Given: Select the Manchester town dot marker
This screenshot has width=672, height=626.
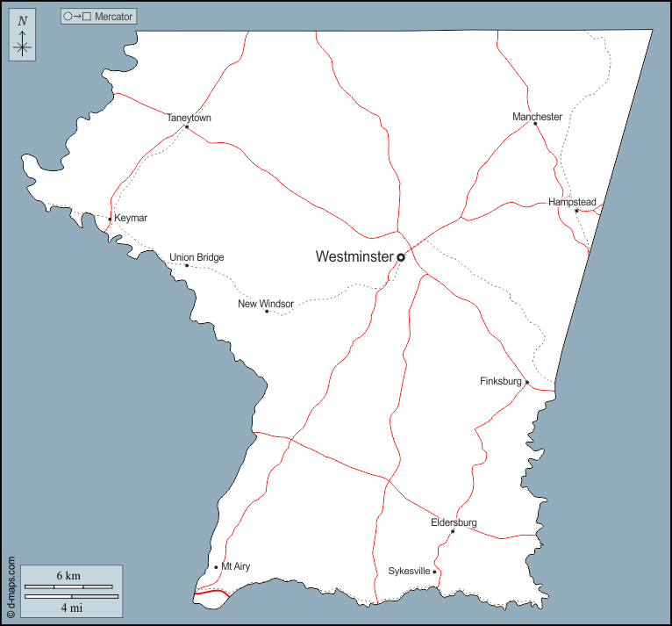Looking at the screenshot, I should (535, 124).
